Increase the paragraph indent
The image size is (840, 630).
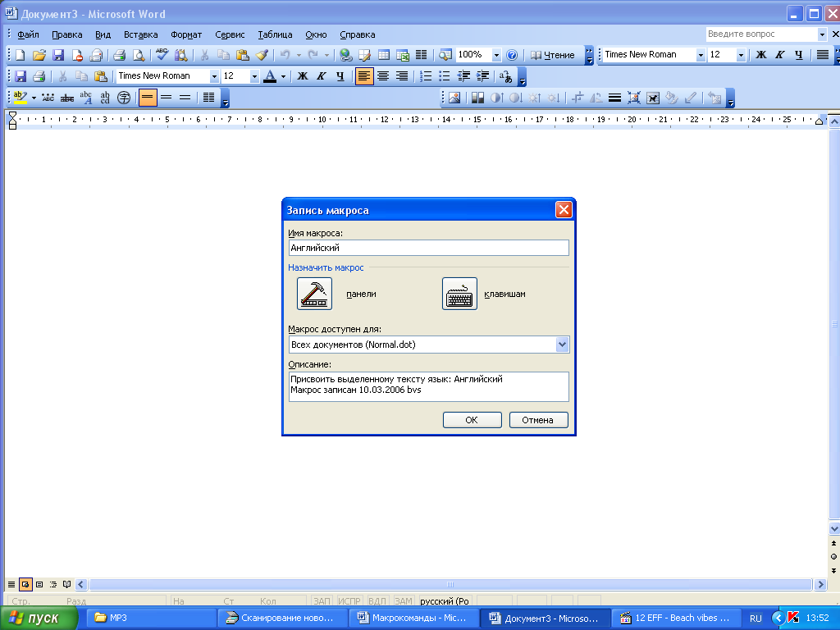coord(482,76)
